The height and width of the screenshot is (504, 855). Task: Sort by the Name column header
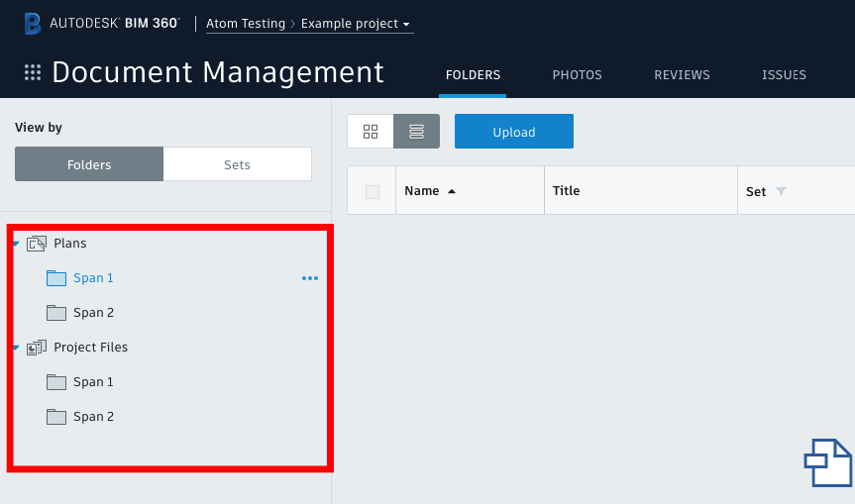(x=470, y=191)
